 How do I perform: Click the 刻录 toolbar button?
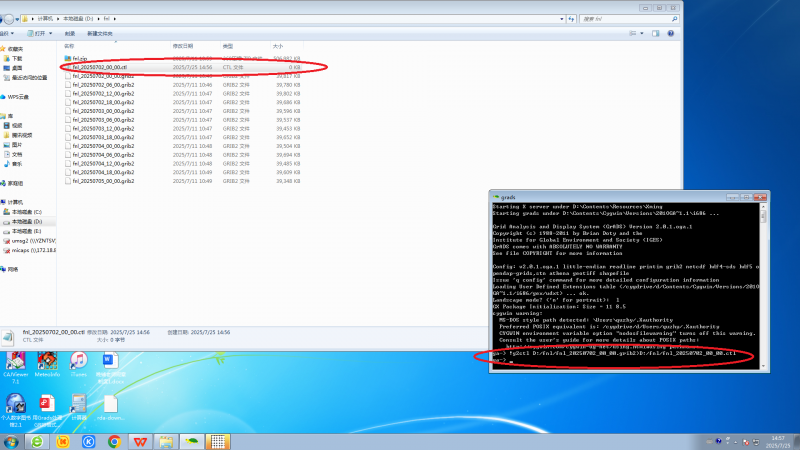tap(70, 33)
